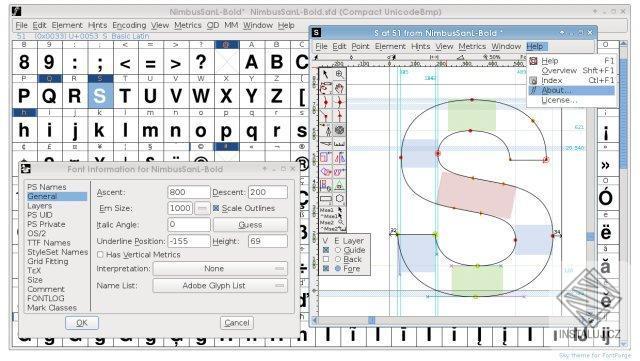Click FontForge icon in main title bar
The width and height of the screenshot is (640, 361).
click(16, 11)
